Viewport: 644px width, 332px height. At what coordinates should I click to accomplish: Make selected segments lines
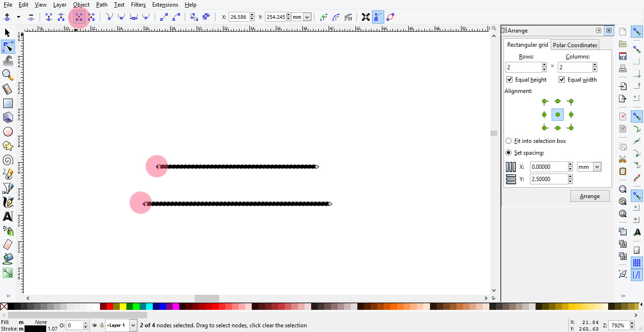point(164,17)
